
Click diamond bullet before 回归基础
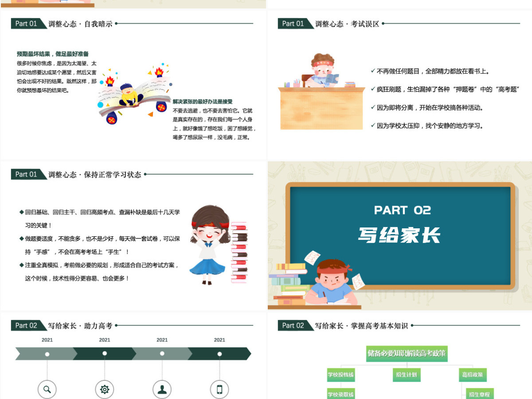[22, 212]
